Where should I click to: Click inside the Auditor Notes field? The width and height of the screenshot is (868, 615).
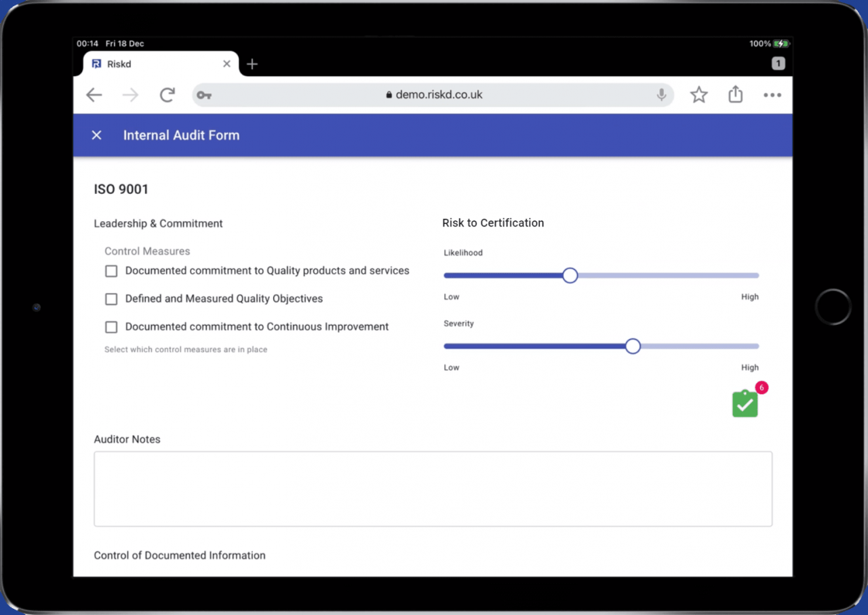coord(433,488)
